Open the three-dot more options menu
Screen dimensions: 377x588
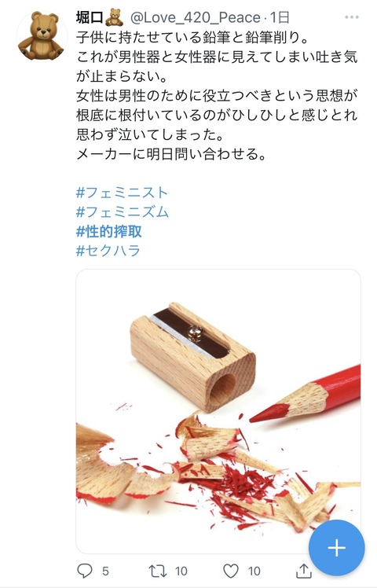pyautogui.click(x=352, y=17)
